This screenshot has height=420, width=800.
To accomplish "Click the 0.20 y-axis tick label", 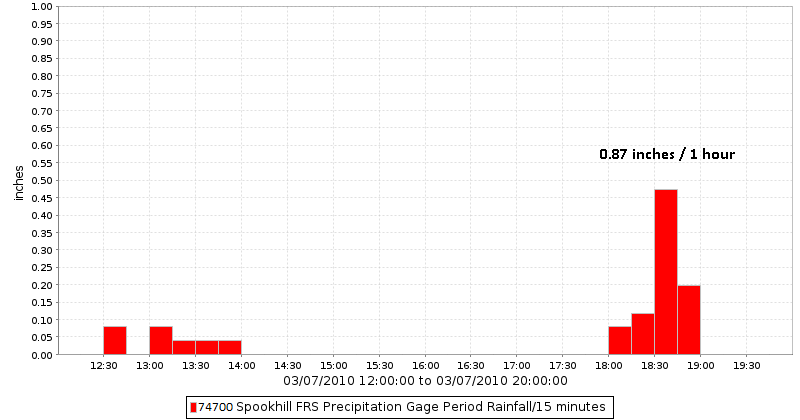I will 42,285.
